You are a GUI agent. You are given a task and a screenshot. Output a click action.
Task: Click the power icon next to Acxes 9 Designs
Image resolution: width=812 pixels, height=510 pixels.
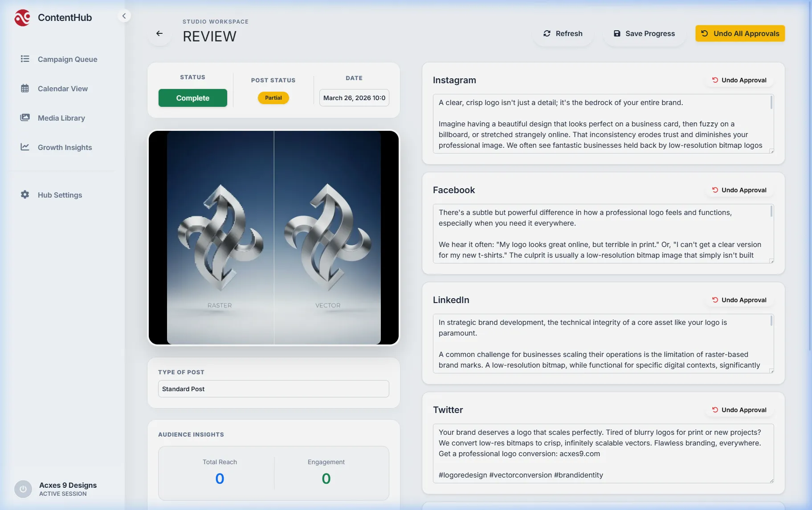pyautogui.click(x=23, y=489)
